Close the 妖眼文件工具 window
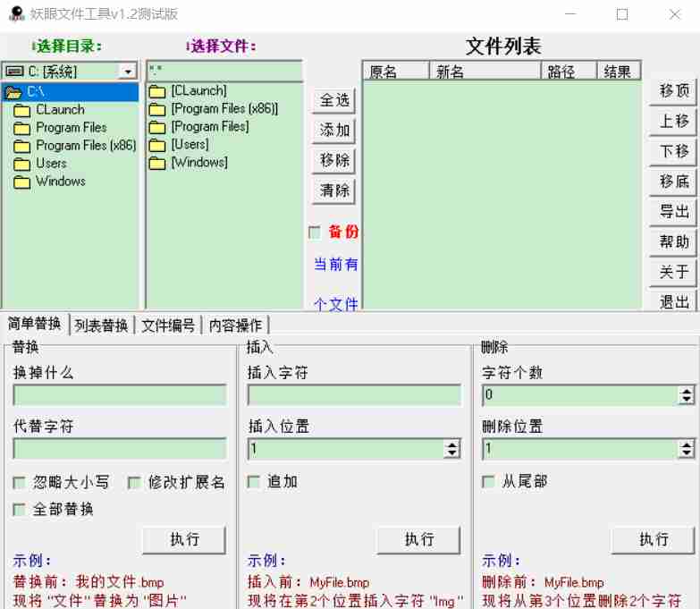The image size is (700, 609). tap(675, 13)
